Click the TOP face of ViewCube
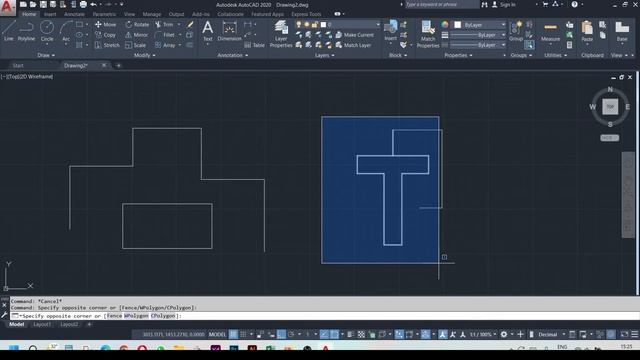The width and height of the screenshot is (640, 360). [x=610, y=107]
